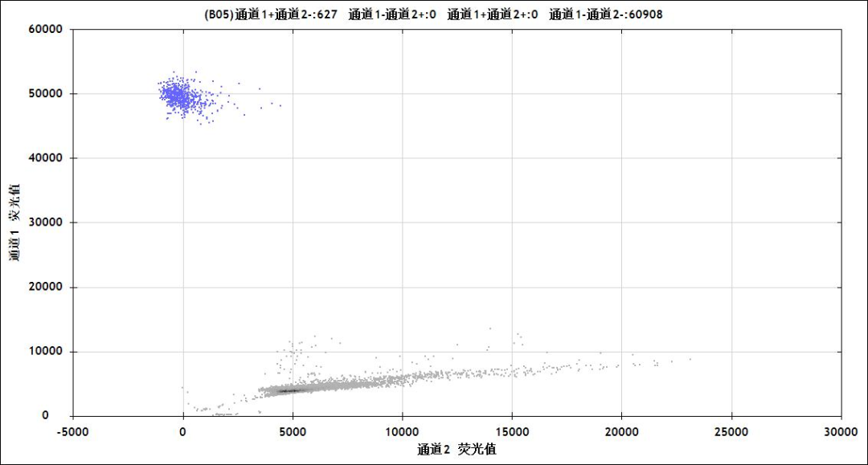Click the 5000 tick on X-axis

click(293, 431)
